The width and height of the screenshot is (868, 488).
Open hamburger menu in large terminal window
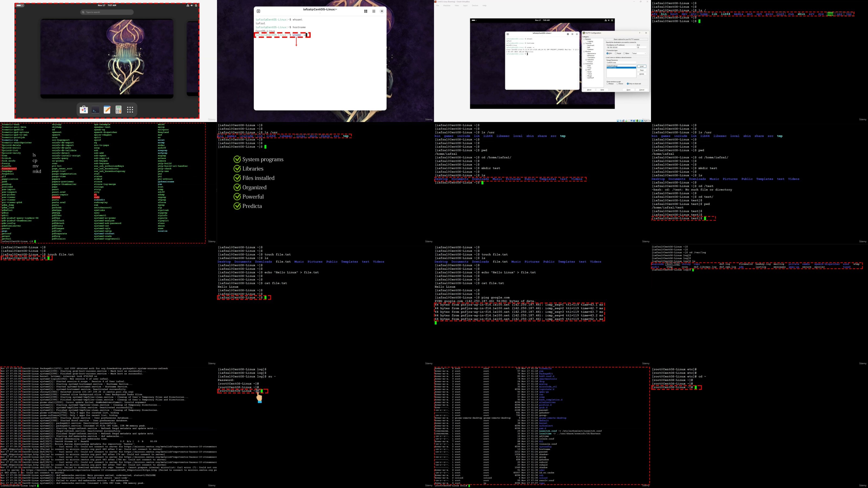coord(374,11)
